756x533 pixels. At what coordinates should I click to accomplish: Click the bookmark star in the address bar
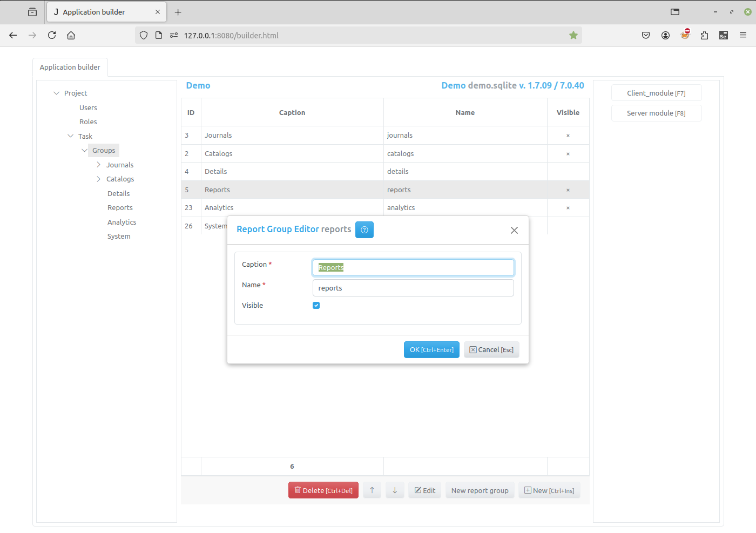pyautogui.click(x=573, y=35)
